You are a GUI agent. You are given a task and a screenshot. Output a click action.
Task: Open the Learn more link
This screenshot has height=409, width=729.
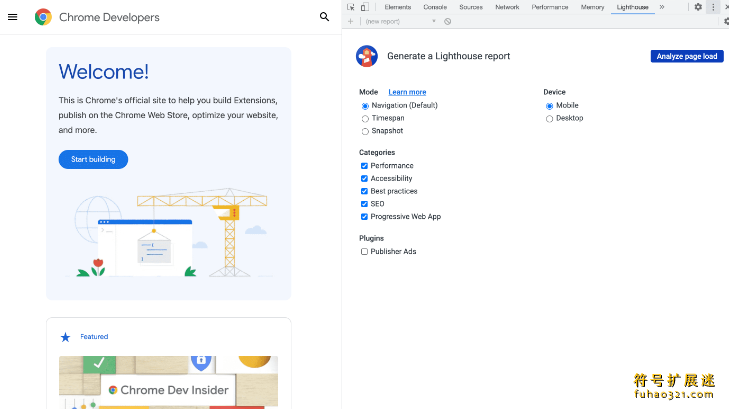click(x=407, y=92)
